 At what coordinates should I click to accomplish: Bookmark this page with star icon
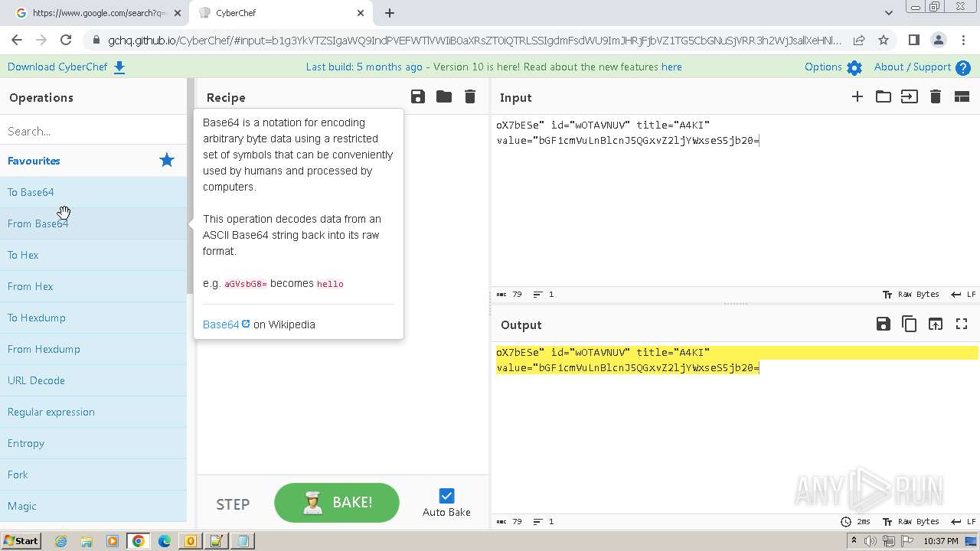(884, 40)
